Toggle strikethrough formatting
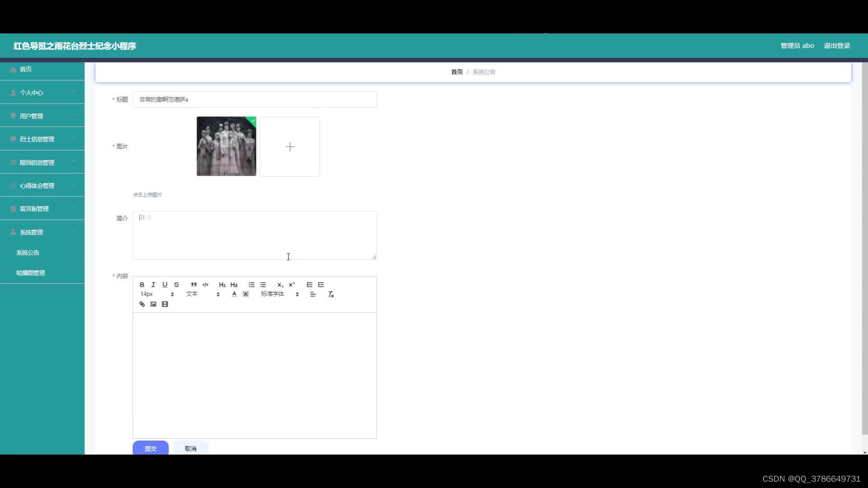The image size is (868, 488). (x=176, y=285)
